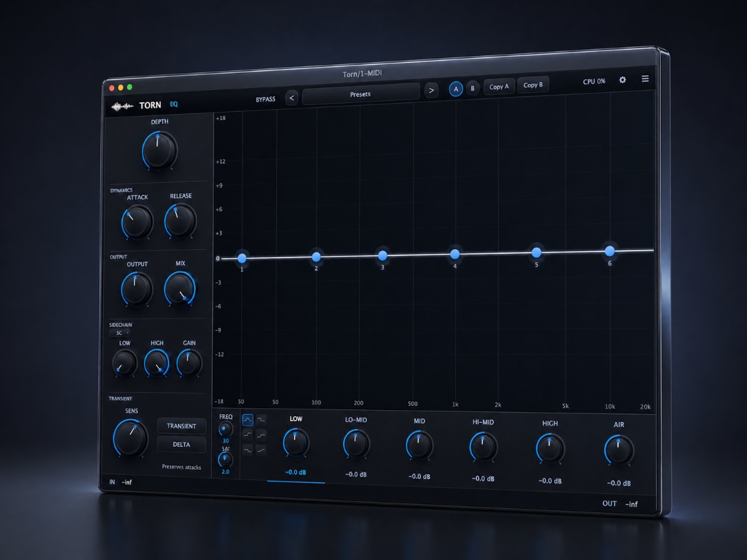747x560 pixels.
Task: Expand the SC sidechain source dropdown
Action: coord(120,333)
